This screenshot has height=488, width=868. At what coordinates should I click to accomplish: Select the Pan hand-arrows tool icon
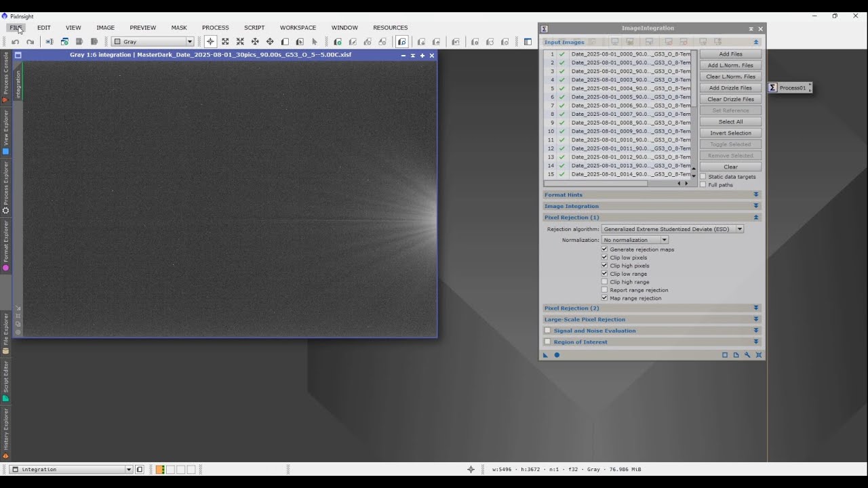[x=270, y=42]
